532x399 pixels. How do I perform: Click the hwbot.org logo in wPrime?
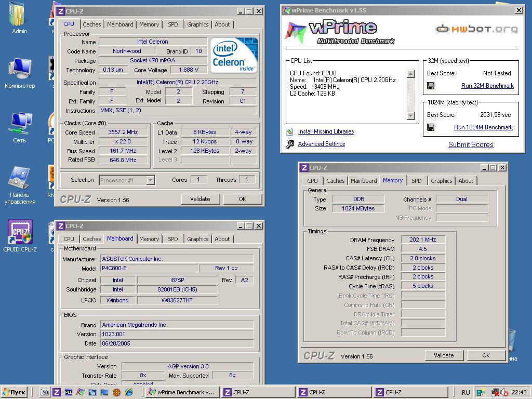(477, 29)
